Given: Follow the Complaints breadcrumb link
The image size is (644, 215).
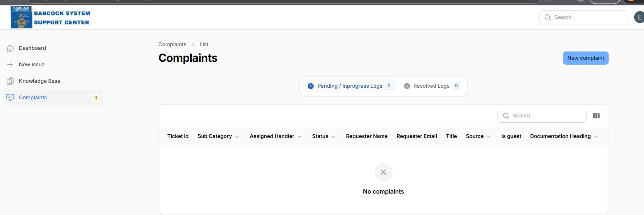Looking at the screenshot, I should point(172,44).
